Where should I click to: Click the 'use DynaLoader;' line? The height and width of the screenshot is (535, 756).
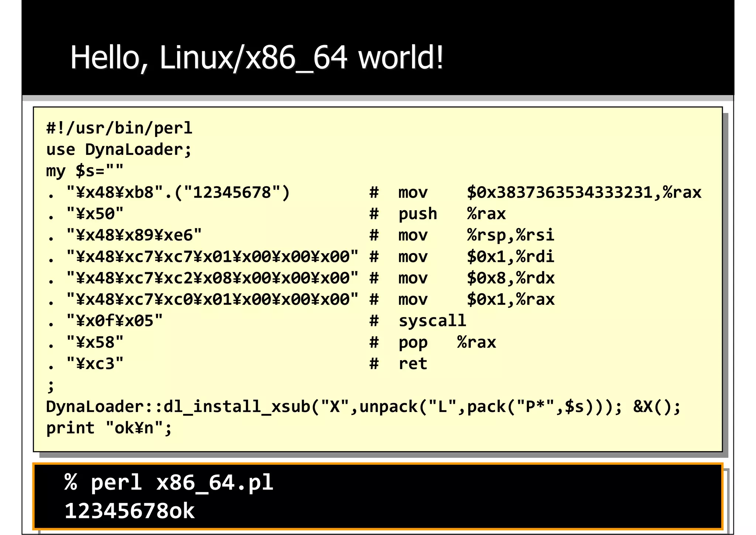[119, 150]
